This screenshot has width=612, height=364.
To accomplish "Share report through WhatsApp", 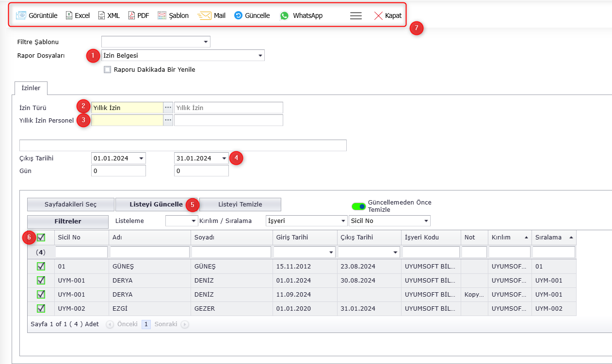I will [x=284, y=16].
